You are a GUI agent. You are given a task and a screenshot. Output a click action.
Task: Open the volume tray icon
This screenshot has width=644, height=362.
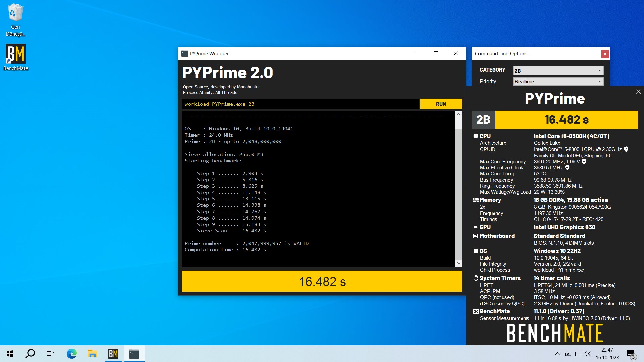coord(588,354)
